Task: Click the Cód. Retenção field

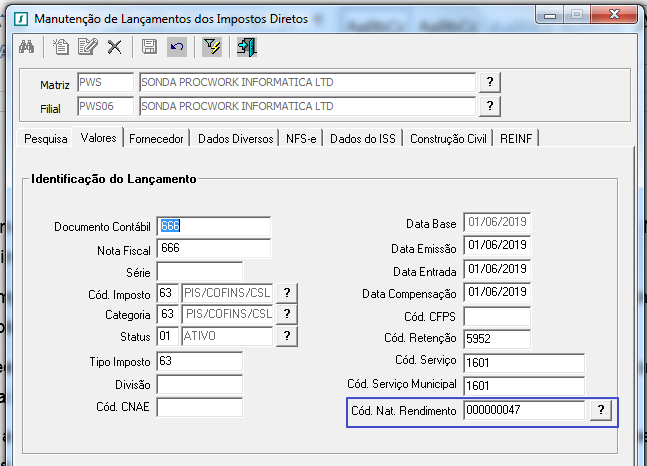Action: point(497,339)
